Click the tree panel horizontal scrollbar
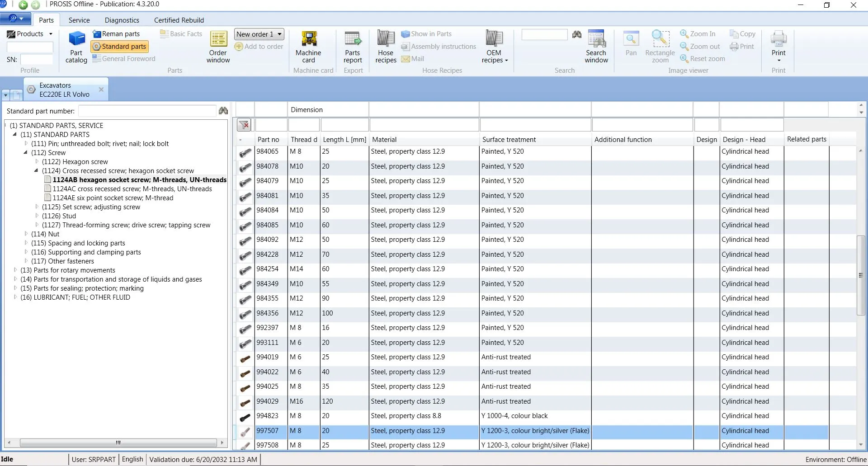Image resolution: width=868 pixels, height=466 pixels. click(118, 442)
